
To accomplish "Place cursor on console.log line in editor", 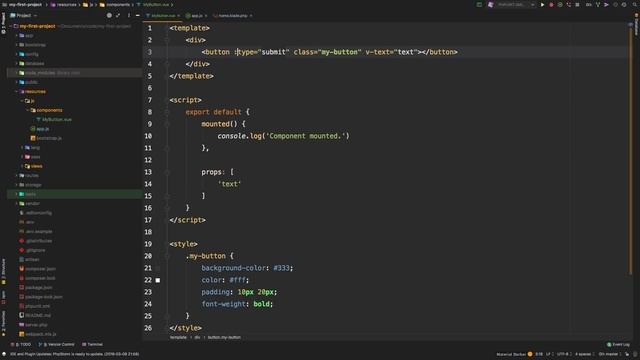I will [283, 136].
